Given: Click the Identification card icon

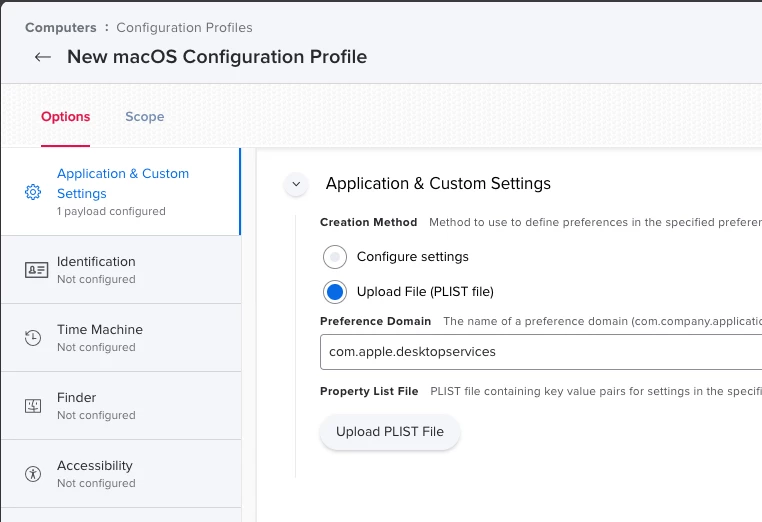Looking at the screenshot, I should 36,270.
